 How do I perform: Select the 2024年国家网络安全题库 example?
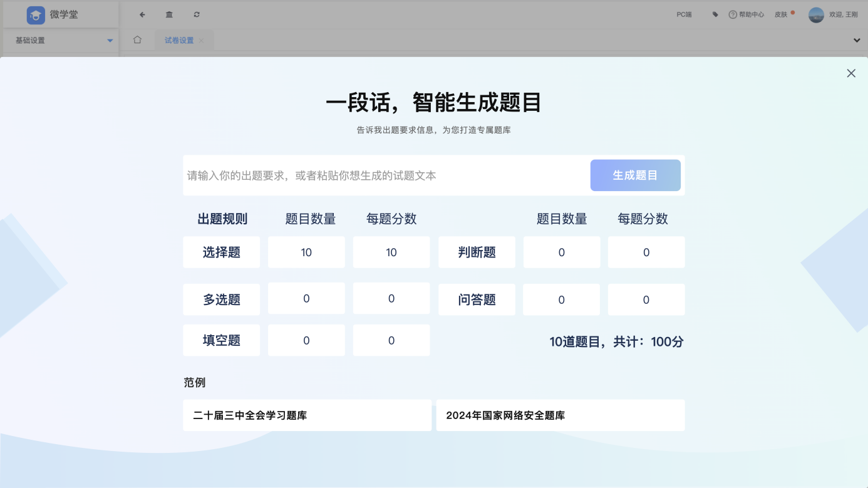(x=560, y=415)
